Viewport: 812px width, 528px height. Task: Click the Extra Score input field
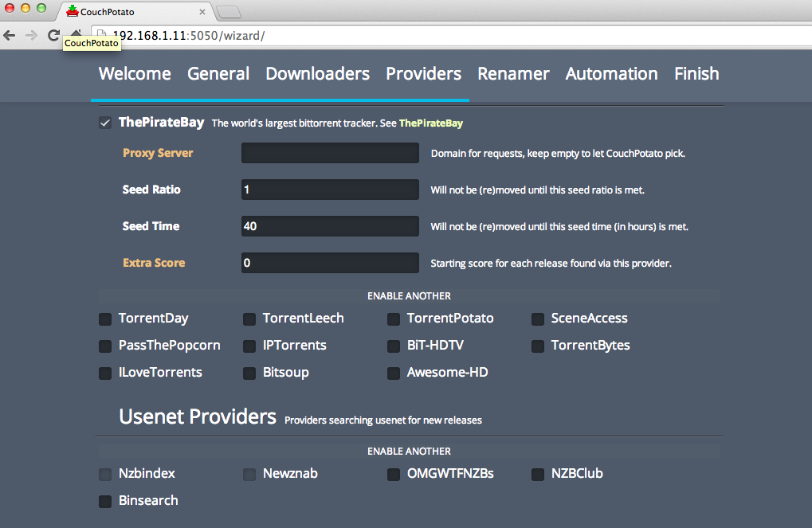(330, 263)
